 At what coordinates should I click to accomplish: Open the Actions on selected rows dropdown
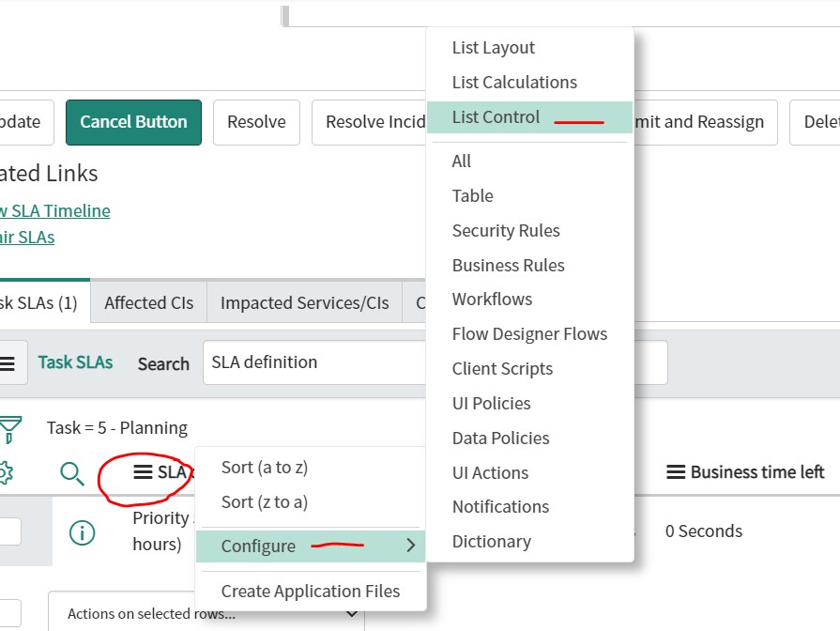[x=208, y=611]
